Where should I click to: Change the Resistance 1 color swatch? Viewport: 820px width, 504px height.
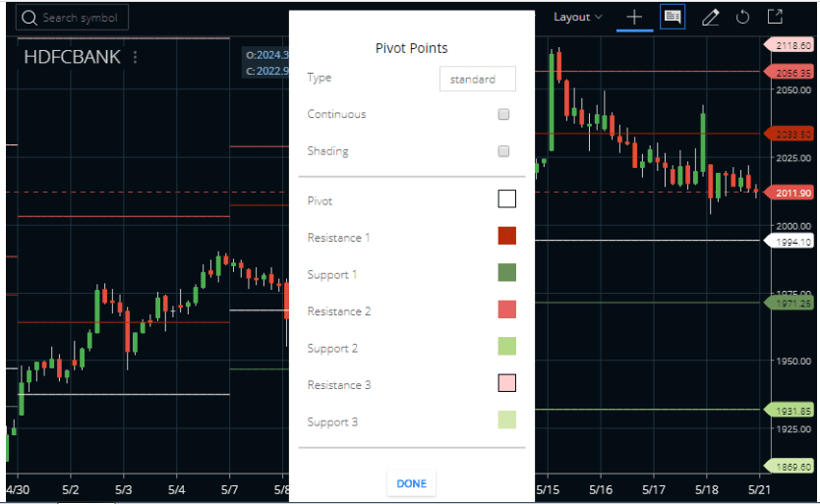[506, 236]
